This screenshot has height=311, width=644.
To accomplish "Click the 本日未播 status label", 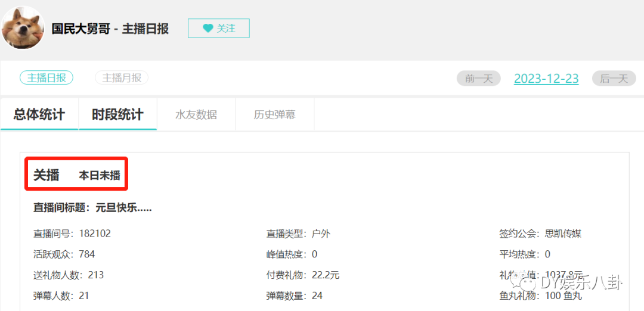I will pos(100,176).
